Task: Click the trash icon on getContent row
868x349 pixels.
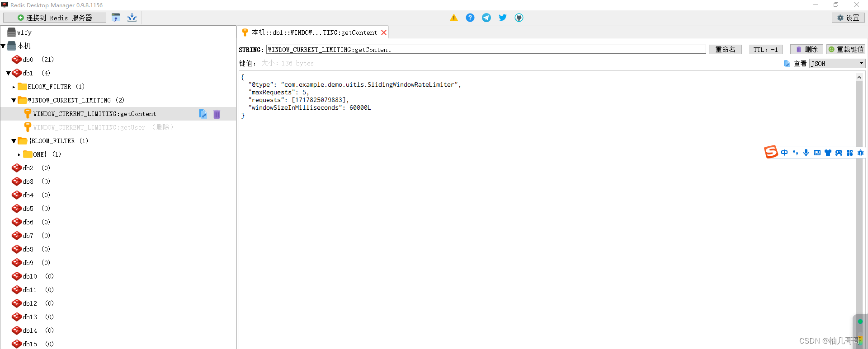Action: pos(217,114)
